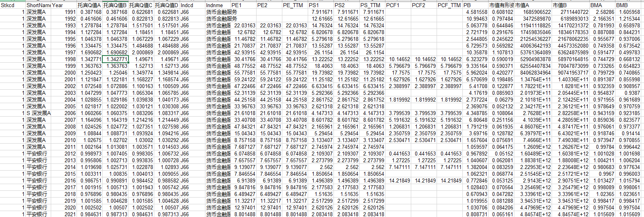Click the PB header cell
Image resolution: width=644 pixels, height=217 pixels.
click(x=475, y=5)
